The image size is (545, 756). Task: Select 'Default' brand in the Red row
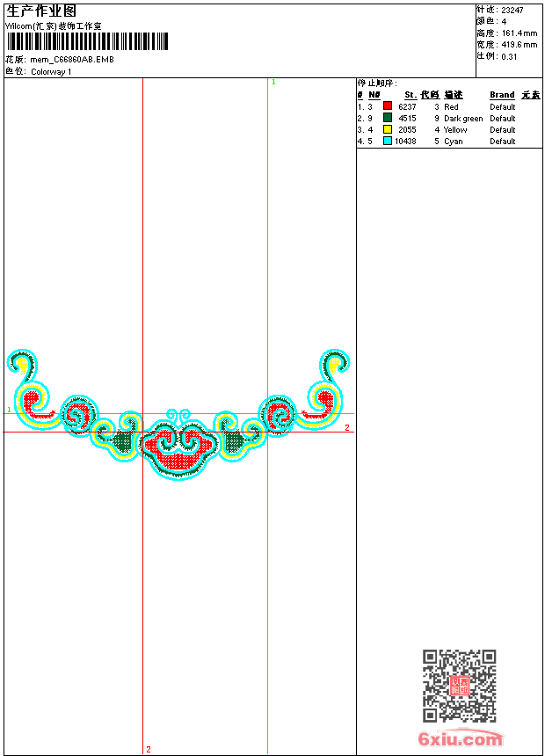coord(503,107)
